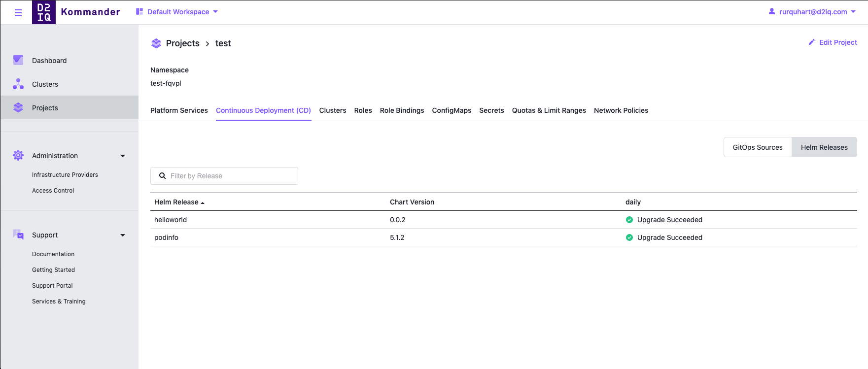The width and height of the screenshot is (868, 369).
Task: Click the Kommander title text
Action: tap(91, 12)
